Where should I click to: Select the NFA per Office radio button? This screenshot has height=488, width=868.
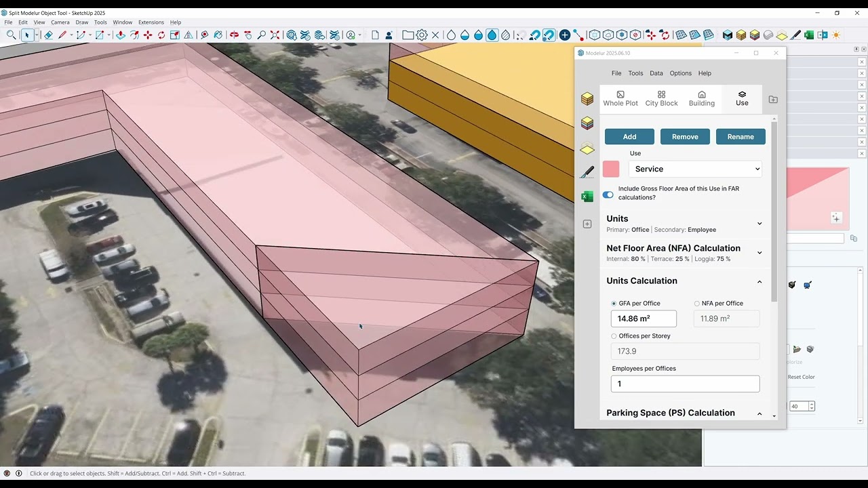pos(696,304)
